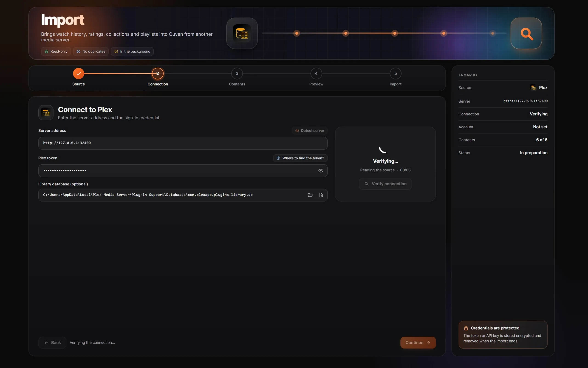Click the server URL in Summary panel
This screenshot has width=588, height=368.
pyautogui.click(x=525, y=101)
